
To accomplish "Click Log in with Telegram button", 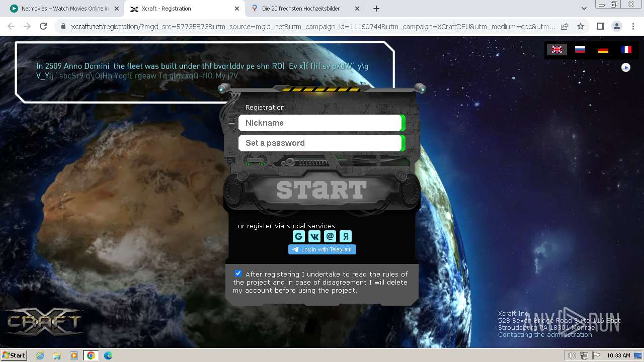I will pos(322,249).
